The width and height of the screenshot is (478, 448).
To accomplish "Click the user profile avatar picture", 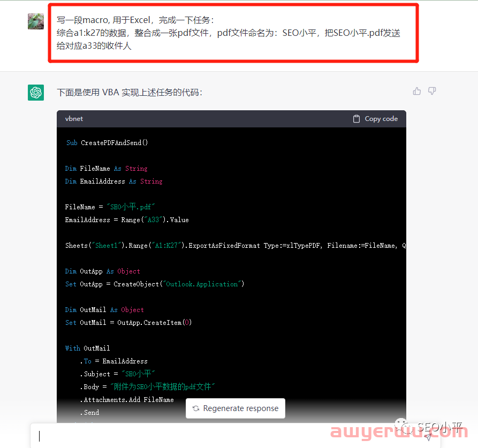I will [x=35, y=22].
